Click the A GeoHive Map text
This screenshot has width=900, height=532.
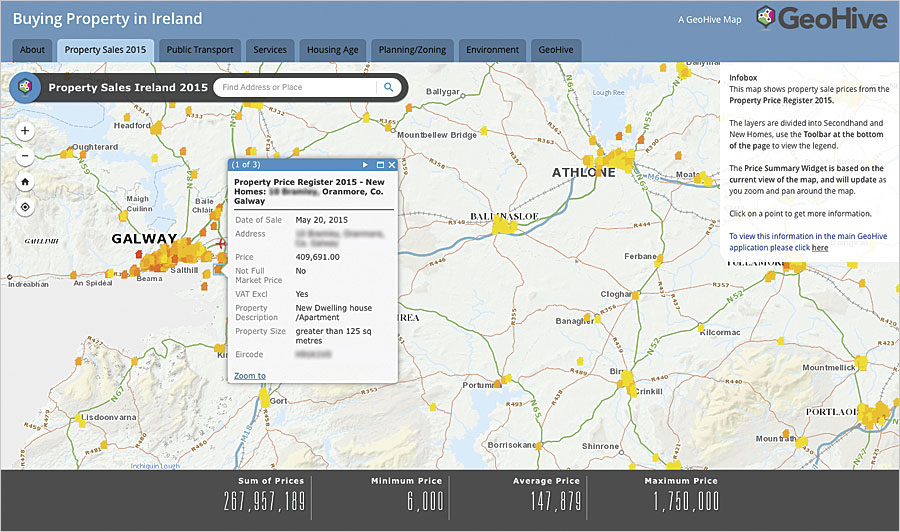(x=709, y=20)
